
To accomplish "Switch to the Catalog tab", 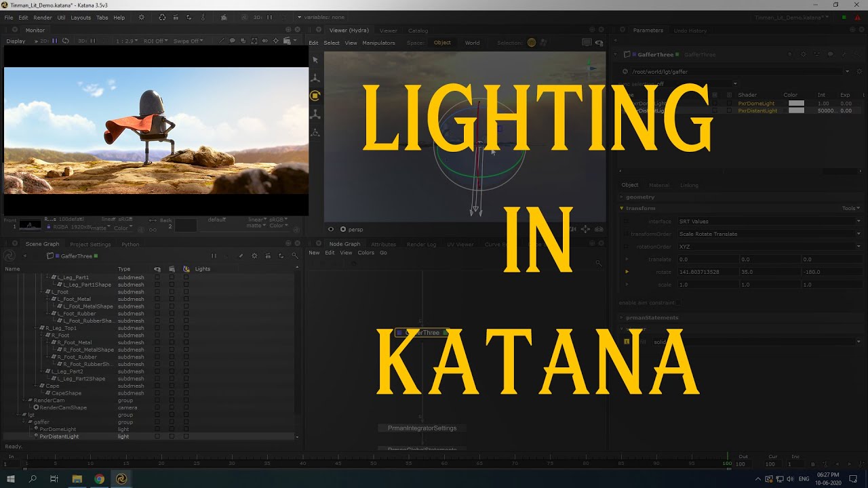I will pos(418,30).
